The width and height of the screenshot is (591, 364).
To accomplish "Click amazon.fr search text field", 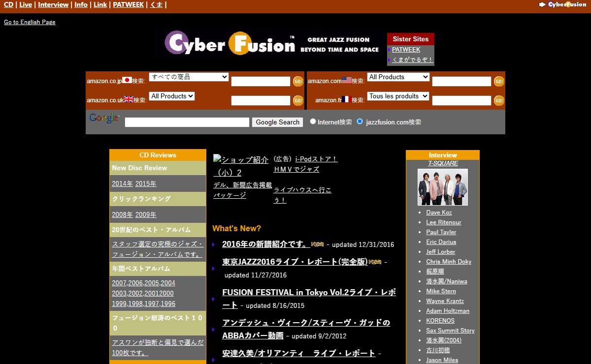I will 461,101.
